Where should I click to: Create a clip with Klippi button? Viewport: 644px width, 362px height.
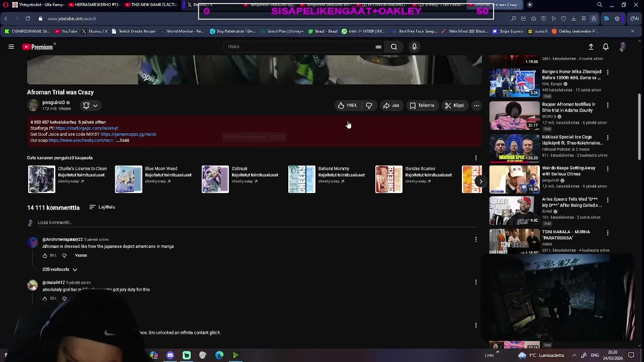(454, 106)
